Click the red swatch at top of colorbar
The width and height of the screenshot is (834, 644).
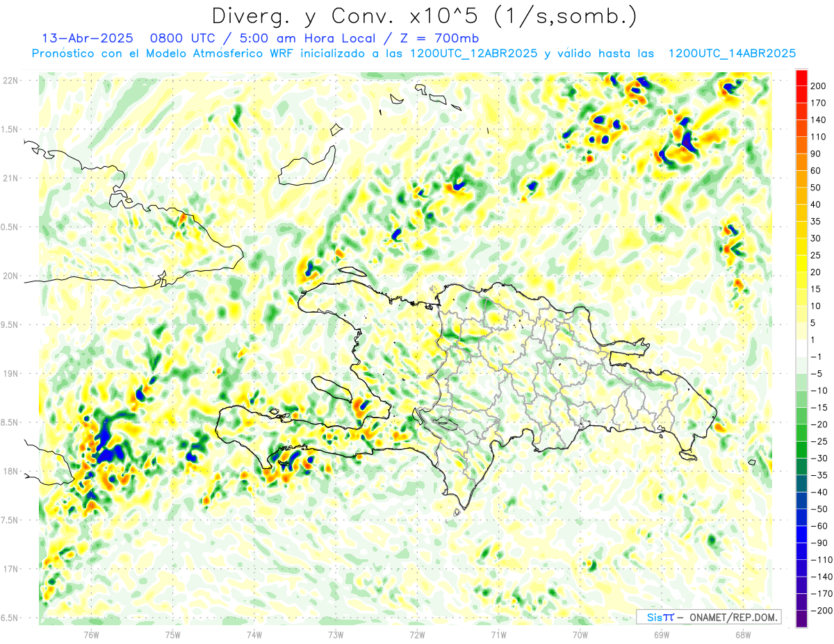click(801, 78)
